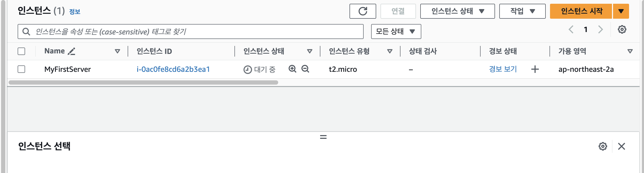Open the 인스턴스 상태 dropdown button
This screenshot has height=173, width=644.
pyautogui.click(x=457, y=11)
